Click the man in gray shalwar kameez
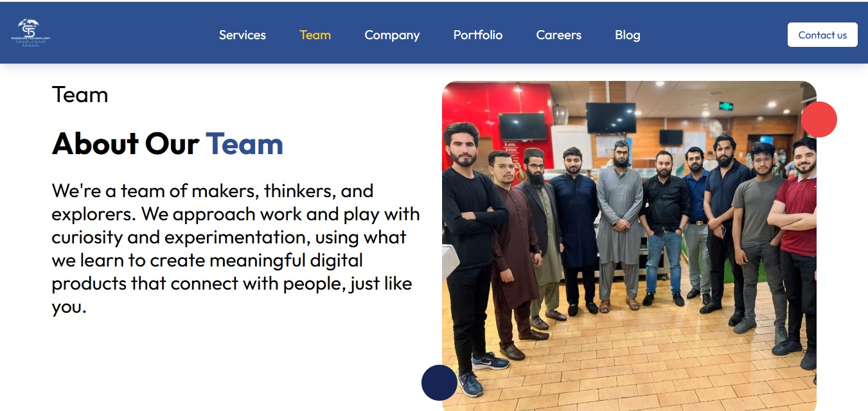Image resolution: width=868 pixels, height=411 pixels. (619, 225)
